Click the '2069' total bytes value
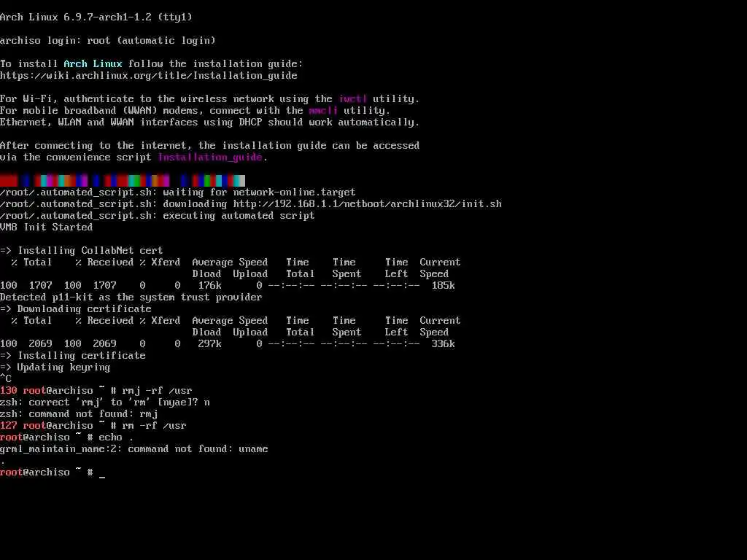The height and width of the screenshot is (560, 747). [x=41, y=344]
